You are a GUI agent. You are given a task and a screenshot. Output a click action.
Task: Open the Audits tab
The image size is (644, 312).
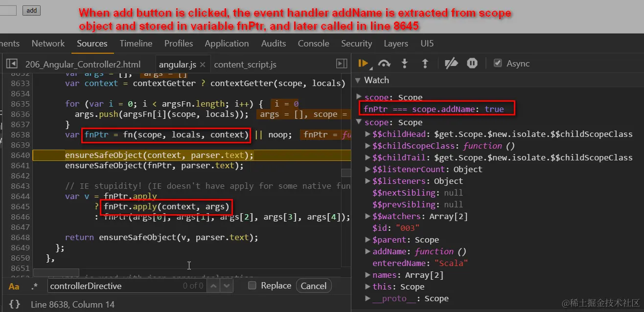[274, 44]
